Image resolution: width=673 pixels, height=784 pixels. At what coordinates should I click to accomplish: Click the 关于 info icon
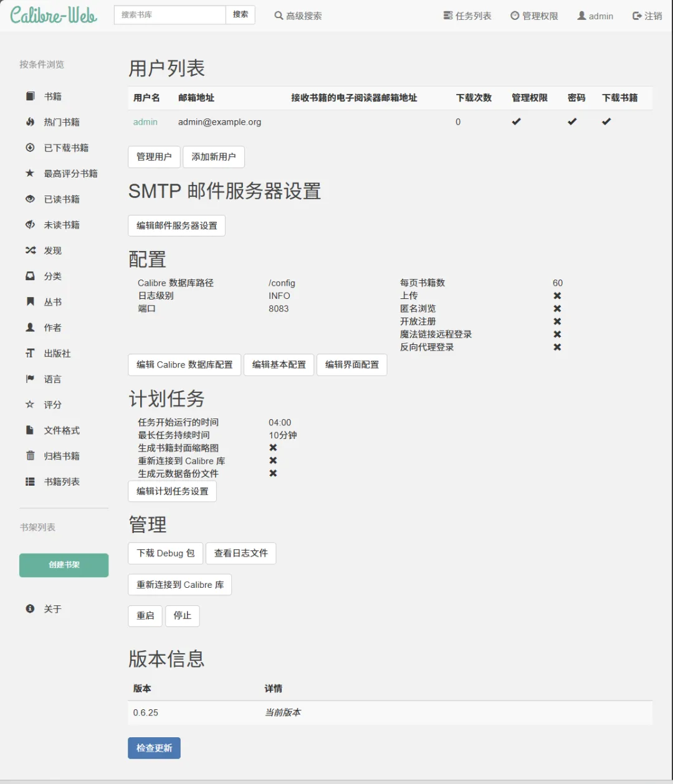(30, 608)
